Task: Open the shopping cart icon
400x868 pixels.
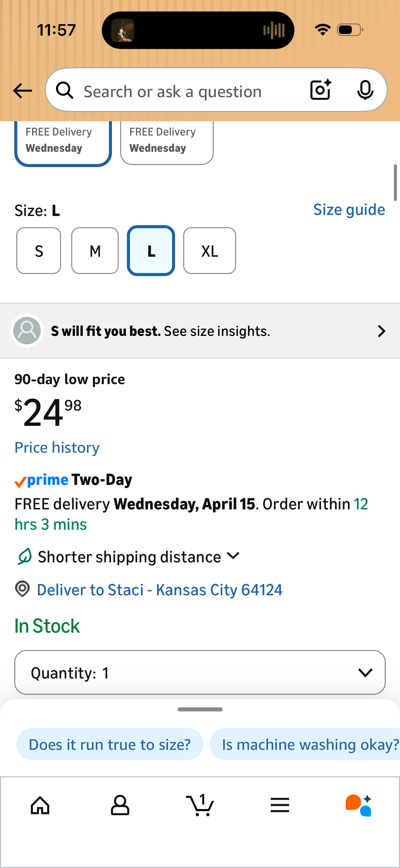Action: (x=200, y=805)
